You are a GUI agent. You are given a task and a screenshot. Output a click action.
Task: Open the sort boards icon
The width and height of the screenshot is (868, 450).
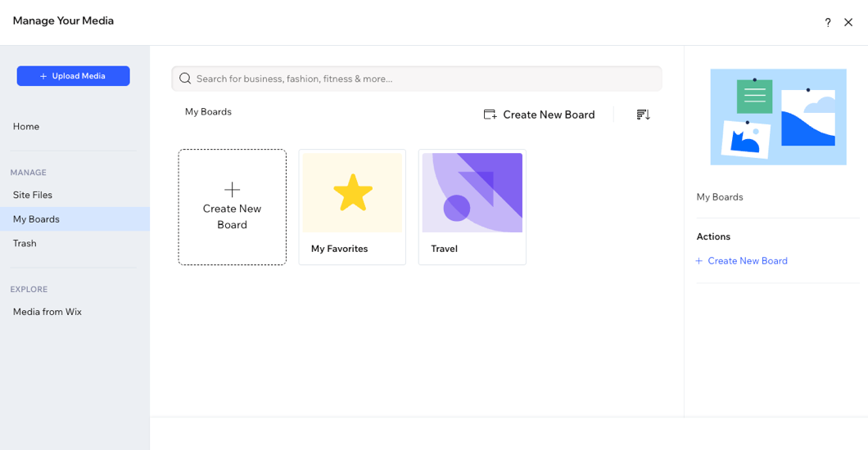(644, 115)
